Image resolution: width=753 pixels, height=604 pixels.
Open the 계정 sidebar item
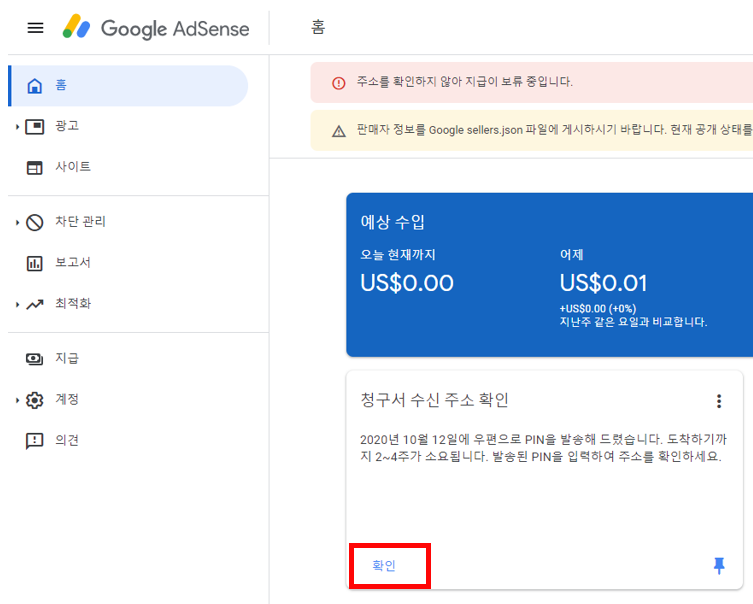129,399
